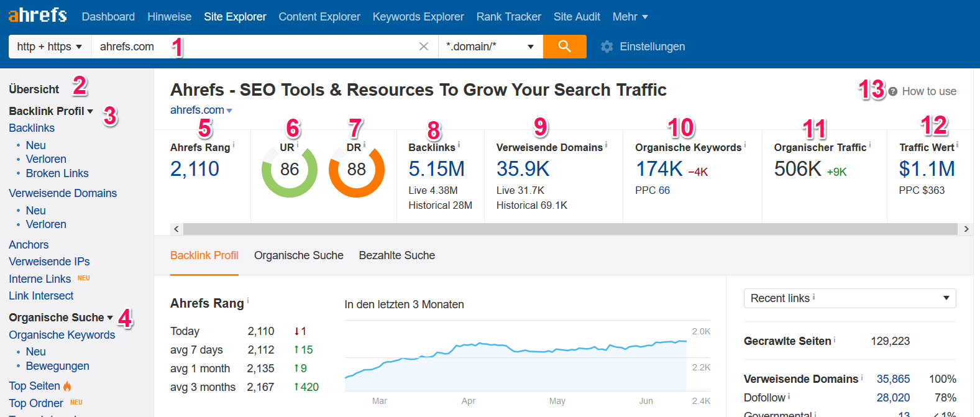The image size is (980, 417).
Task: Click the info icon beside Gecrawlte Seiten
Action: [x=835, y=339]
